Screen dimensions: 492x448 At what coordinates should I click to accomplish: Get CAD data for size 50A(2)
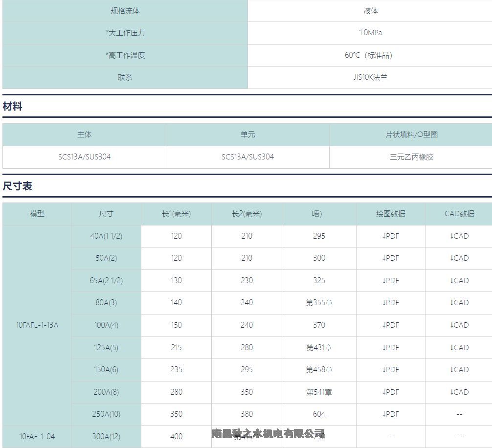pyautogui.click(x=459, y=258)
